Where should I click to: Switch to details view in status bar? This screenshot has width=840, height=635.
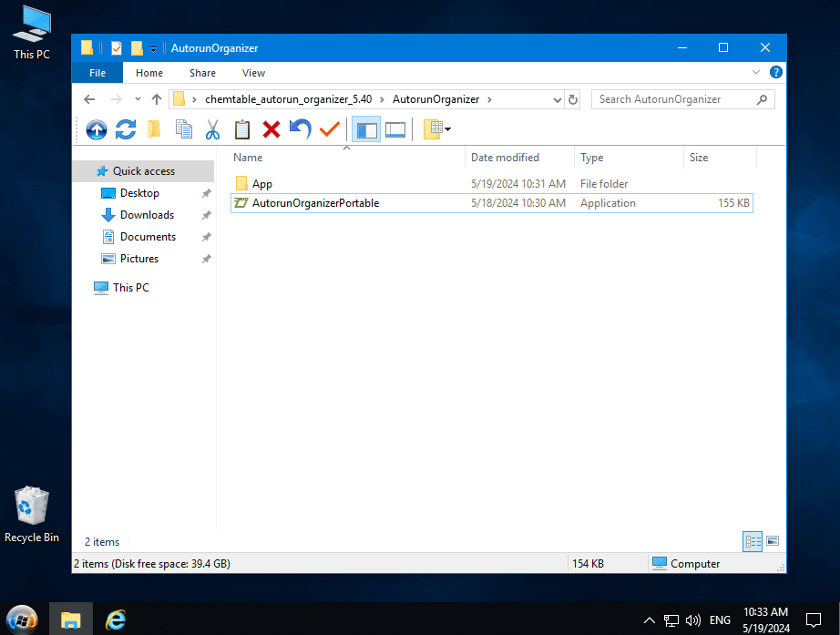tap(753, 541)
